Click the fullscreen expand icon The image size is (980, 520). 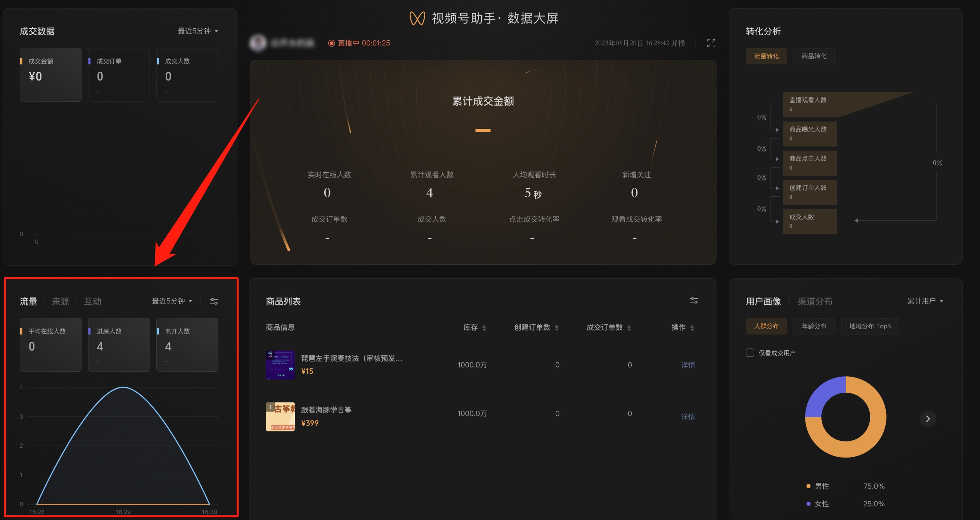[711, 43]
